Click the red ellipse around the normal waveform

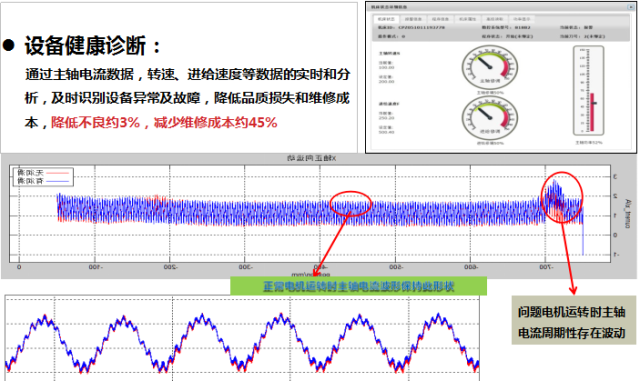tap(351, 203)
